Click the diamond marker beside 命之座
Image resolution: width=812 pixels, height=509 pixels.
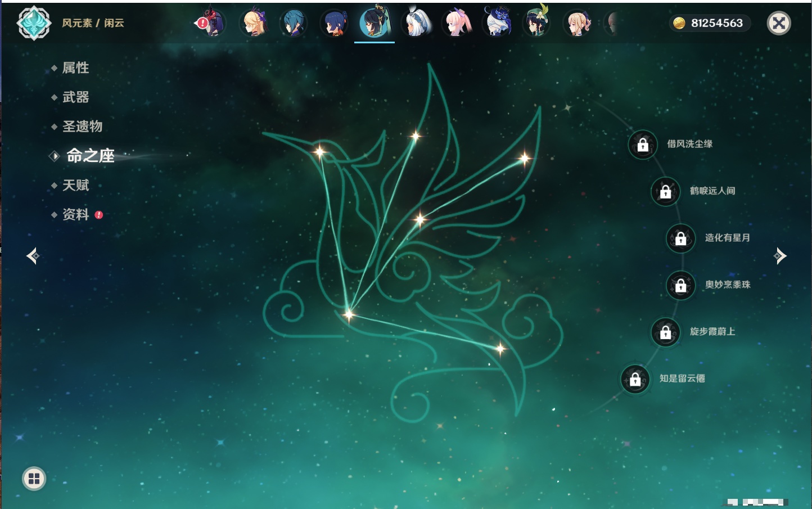coord(55,156)
